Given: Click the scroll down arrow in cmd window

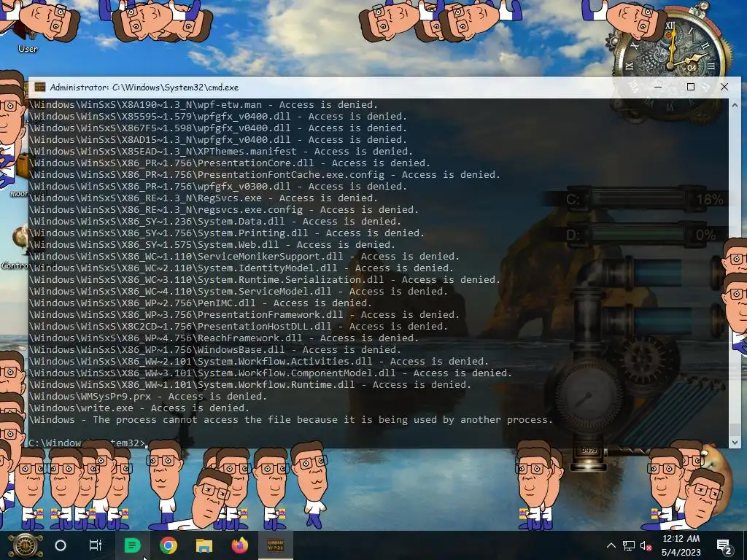Looking at the screenshot, I should pyautogui.click(x=734, y=442).
